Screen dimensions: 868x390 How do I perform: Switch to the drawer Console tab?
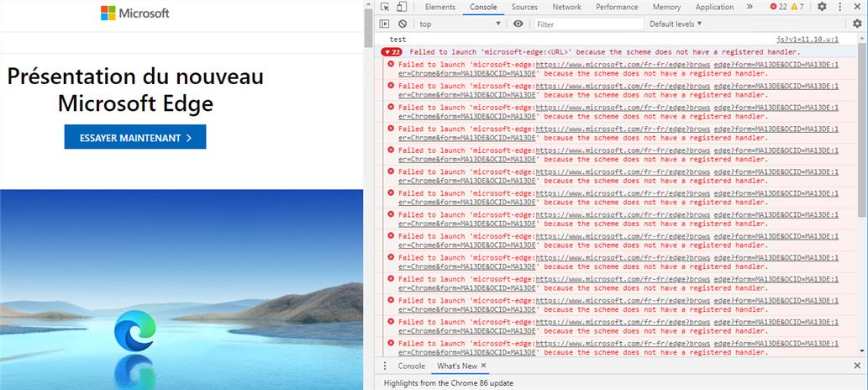411,366
